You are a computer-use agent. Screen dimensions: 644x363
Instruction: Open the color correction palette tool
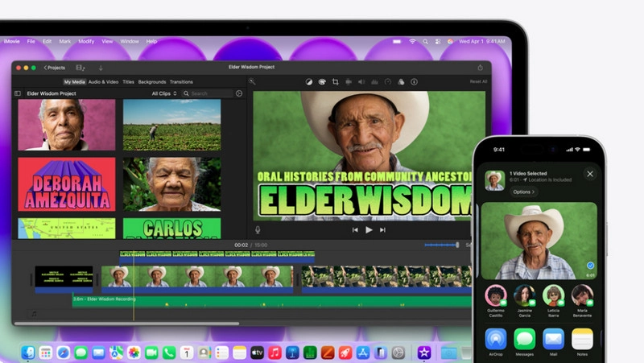(x=322, y=82)
